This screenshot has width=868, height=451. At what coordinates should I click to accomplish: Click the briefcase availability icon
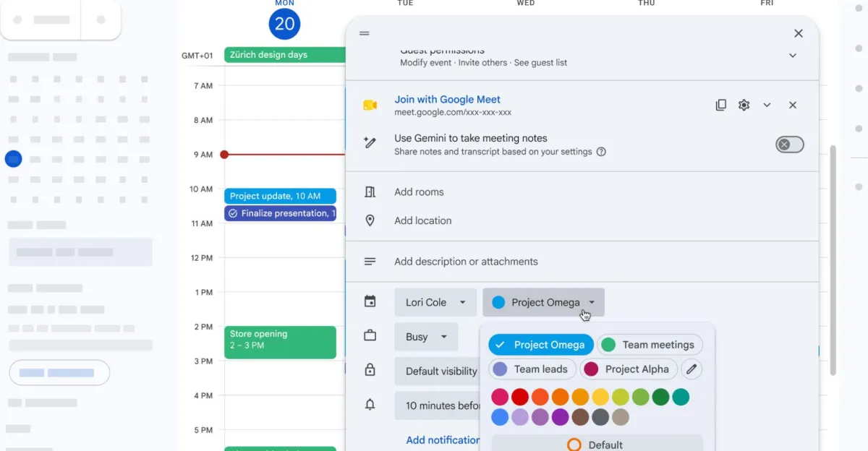click(370, 336)
